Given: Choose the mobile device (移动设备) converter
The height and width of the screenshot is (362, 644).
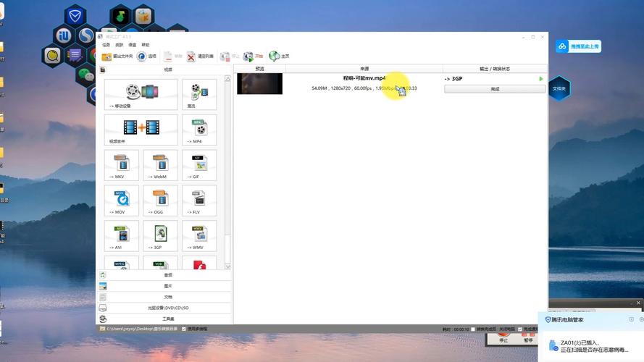Looking at the screenshot, I should [x=141, y=94].
